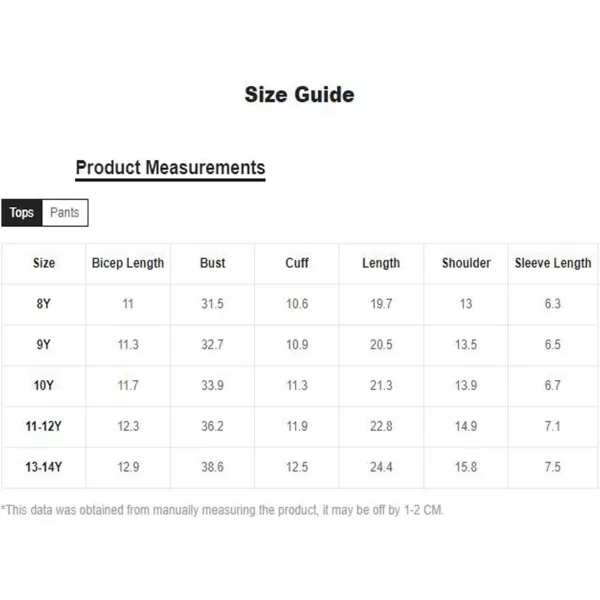Screen dimensions: 600x600
Task: Click the 10Y size row label
Action: 44,385
